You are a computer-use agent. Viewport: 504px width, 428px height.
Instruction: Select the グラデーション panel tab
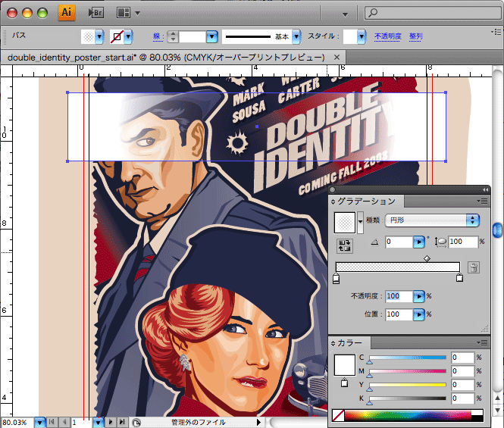366,202
